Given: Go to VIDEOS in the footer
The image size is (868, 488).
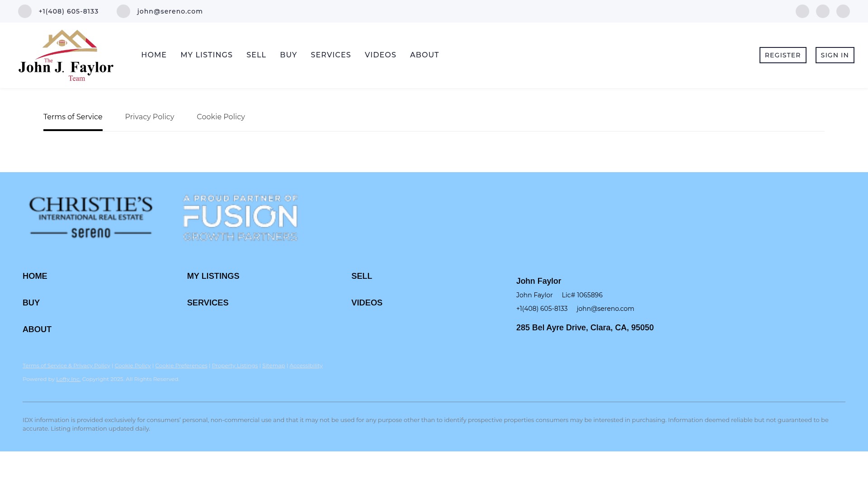Looking at the screenshot, I should (x=367, y=303).
